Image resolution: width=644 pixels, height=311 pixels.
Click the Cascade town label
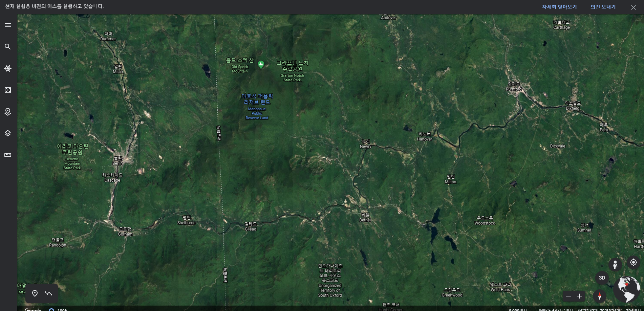[x=112, y=178]
